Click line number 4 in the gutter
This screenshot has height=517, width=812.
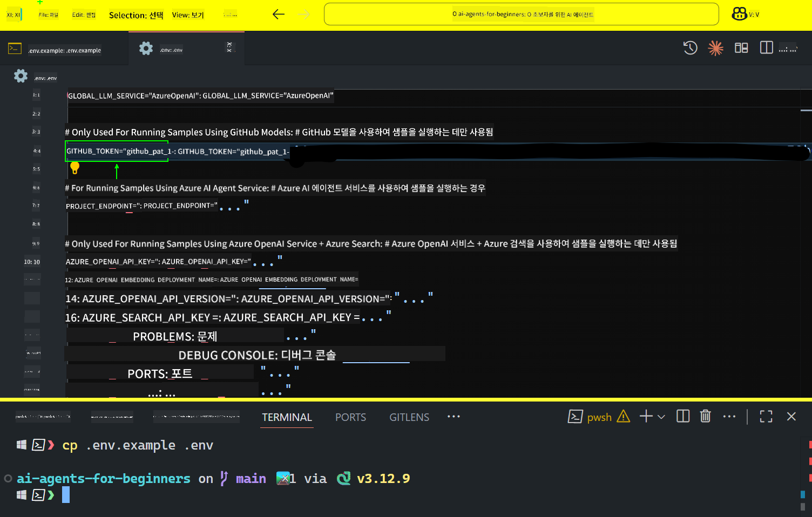coord(36,151)
